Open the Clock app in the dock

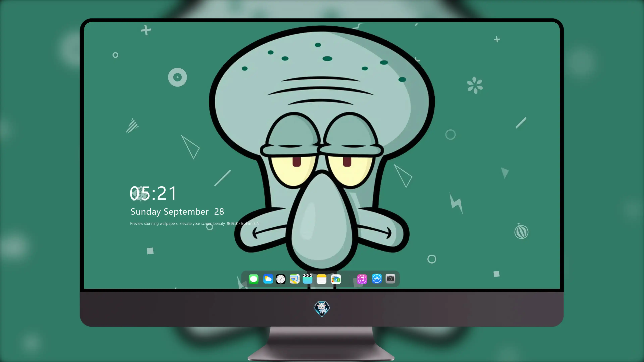tap(281, 279)
